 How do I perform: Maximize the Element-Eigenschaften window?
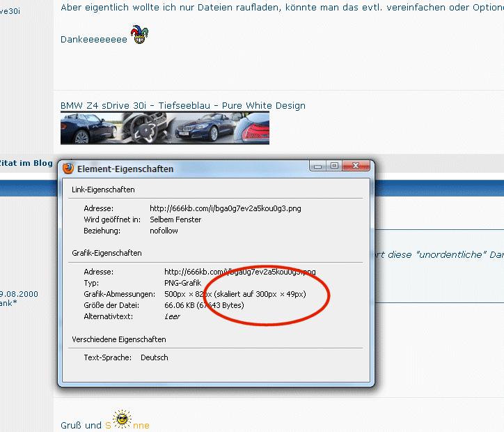point(334,166)
